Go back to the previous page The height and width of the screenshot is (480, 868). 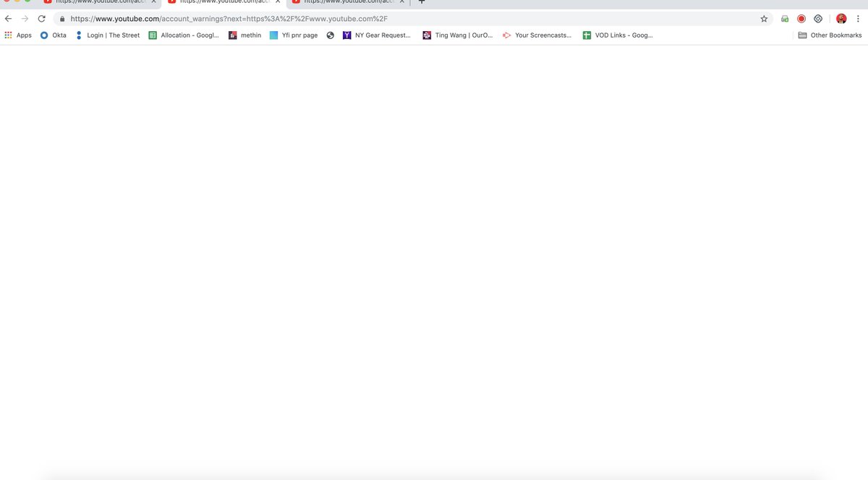(x=8, y=19)
